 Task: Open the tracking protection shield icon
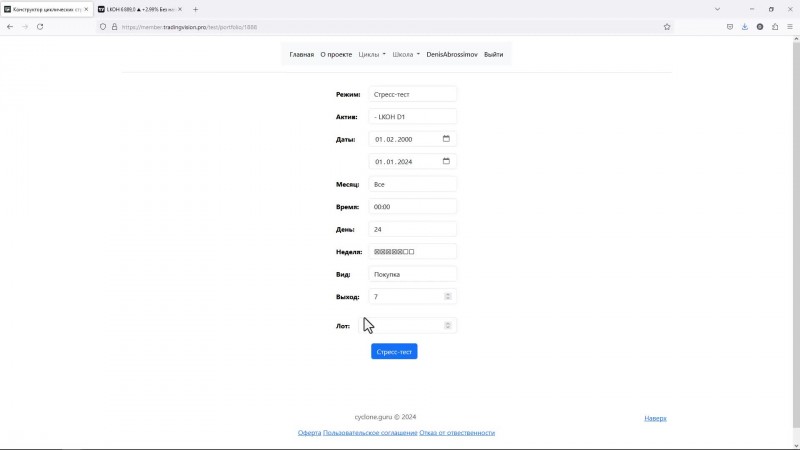coord(103,27)
